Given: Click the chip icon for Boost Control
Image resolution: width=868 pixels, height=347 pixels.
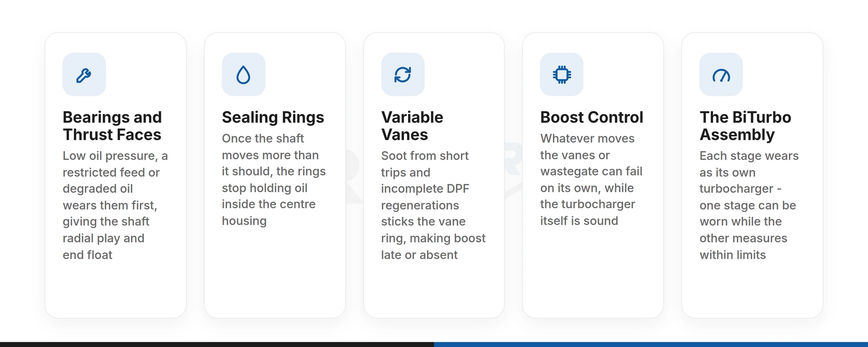Looking at the screenshot, I should click(x=562, y=75).
